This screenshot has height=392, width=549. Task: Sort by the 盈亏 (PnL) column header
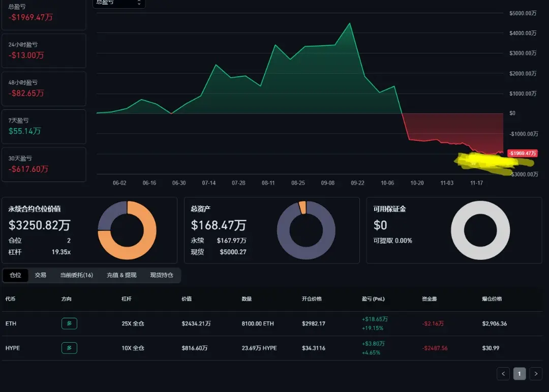(x=373, y=299)
